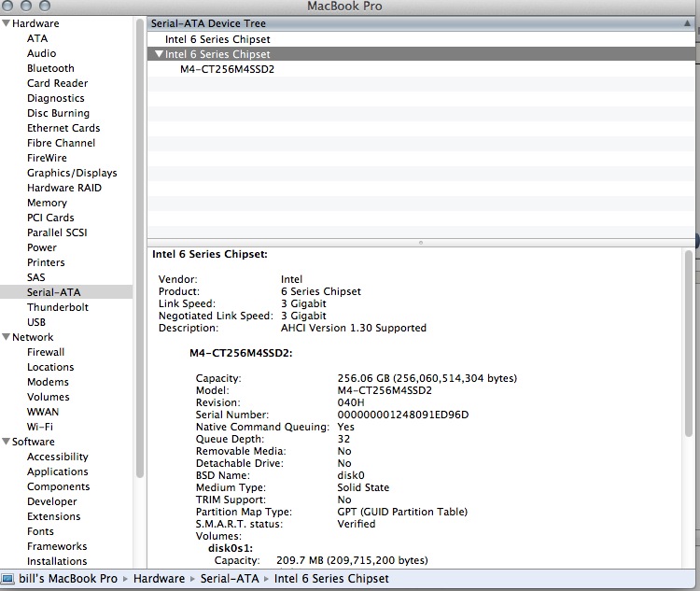
Task: Click the detail pane vertical scrollbar
Action: tap(689, 343)
